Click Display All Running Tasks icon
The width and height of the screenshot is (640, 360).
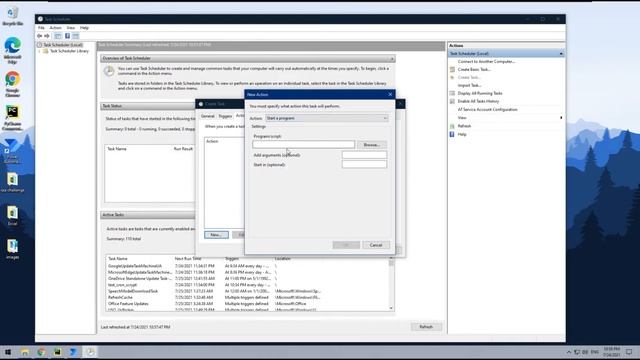pos(452,93)
